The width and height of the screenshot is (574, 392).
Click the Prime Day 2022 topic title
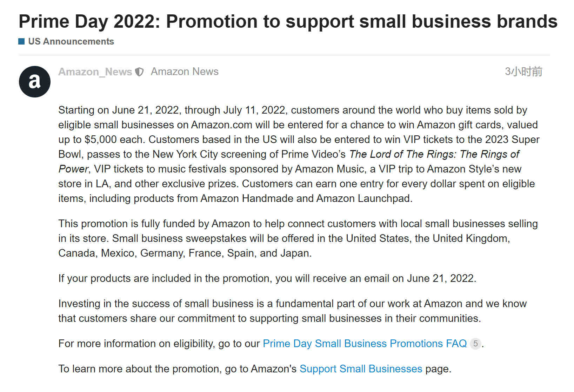288,21
